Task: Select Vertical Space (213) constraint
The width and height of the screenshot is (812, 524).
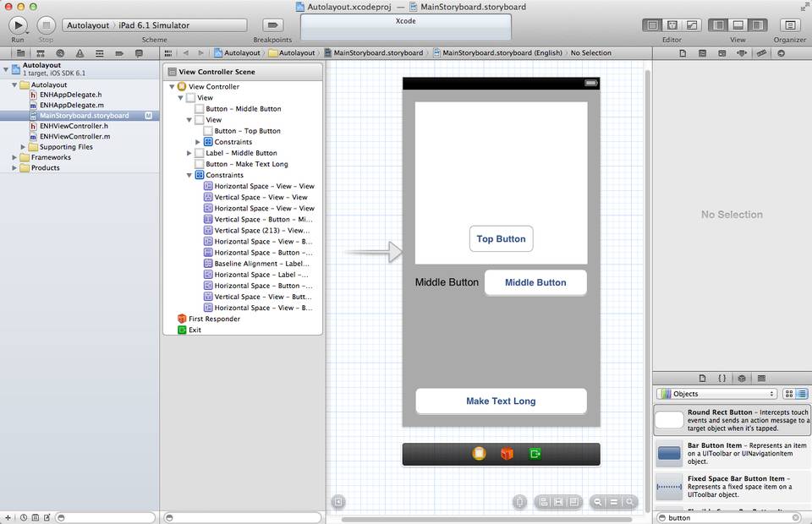Action: 262,230
